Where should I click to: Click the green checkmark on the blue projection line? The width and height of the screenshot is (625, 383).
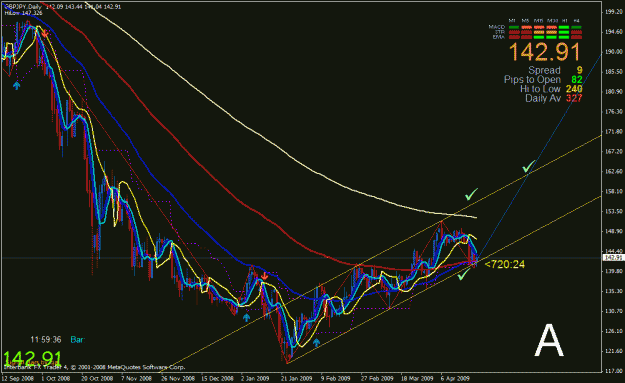(x=529, y=166)
